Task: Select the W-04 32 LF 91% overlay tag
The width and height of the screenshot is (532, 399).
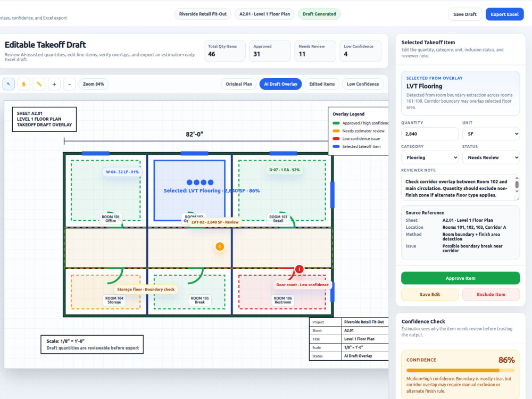Action: (x=122, y=172)
